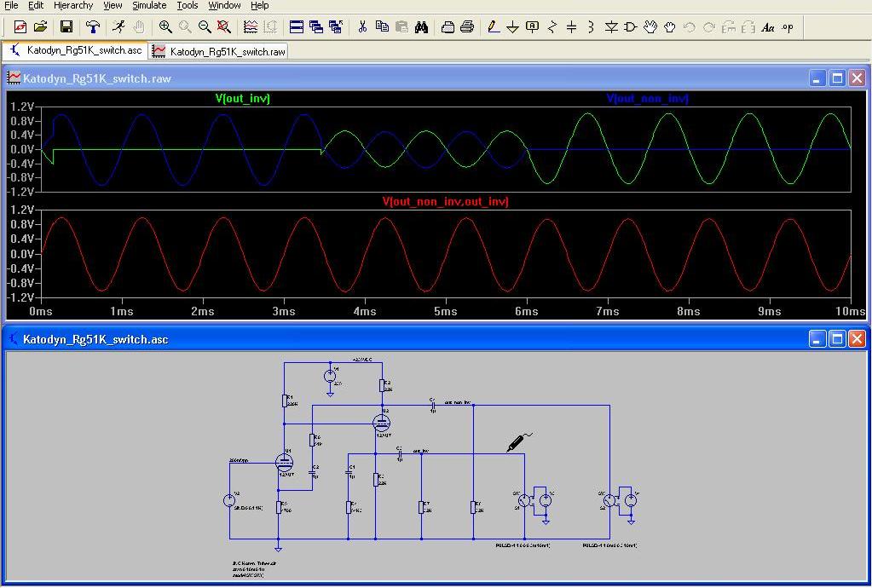Screen dimensions: 872x588
Task: Open the Edit menu
Action: 36,6
